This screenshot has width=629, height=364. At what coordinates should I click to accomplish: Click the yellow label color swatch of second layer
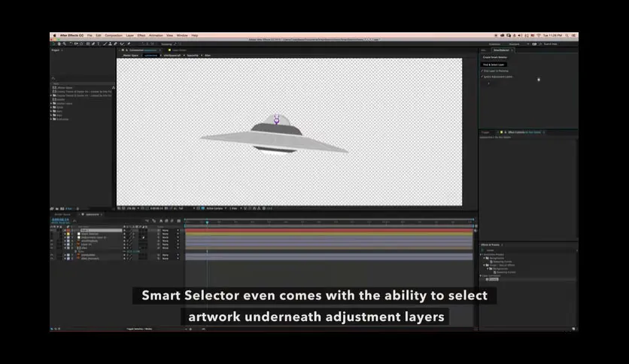click(x=68, y=234)
